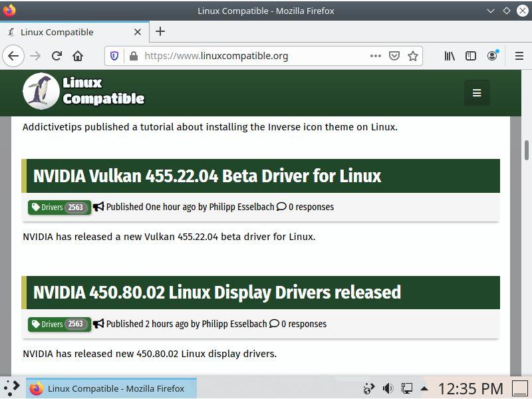The height and width of the screenshot is (399, 532).
Task: Save page to Pocket icon
Action: pyautogui.click(x=394, y=56)
